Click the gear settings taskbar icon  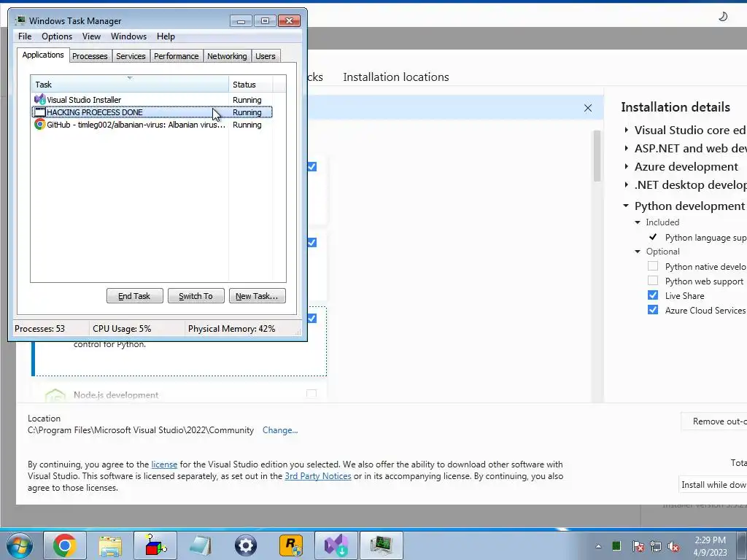[x=246, y=545]
